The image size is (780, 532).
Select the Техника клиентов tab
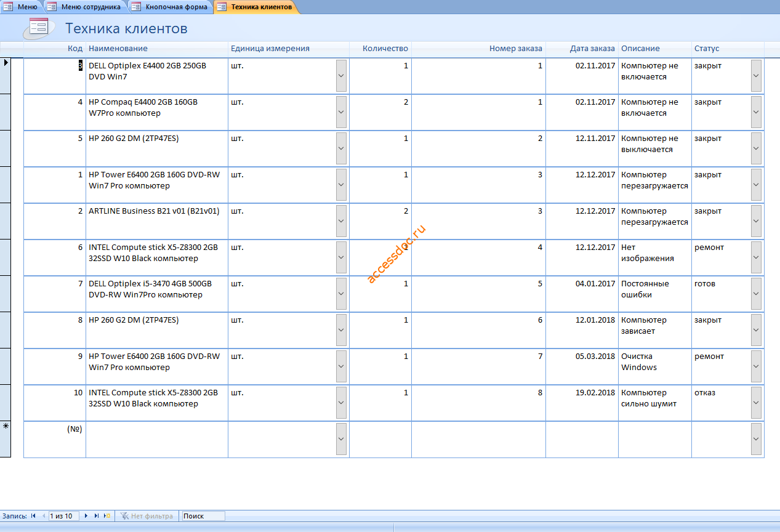(255, 7)
